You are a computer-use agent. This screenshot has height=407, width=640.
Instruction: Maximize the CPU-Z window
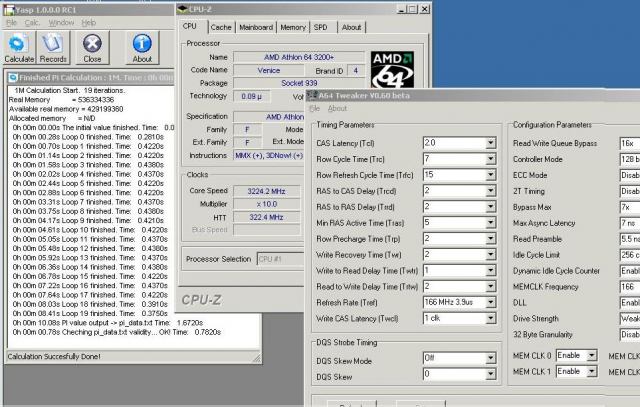413,9
